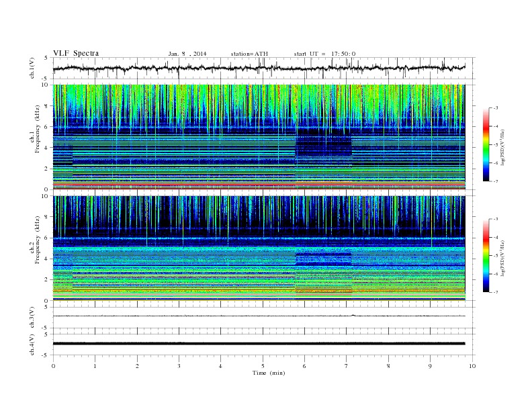Click the ch.2 spectrogram "2" kHz tick label
This screenshot has height=411, width=532.
(x=46, y=279)
